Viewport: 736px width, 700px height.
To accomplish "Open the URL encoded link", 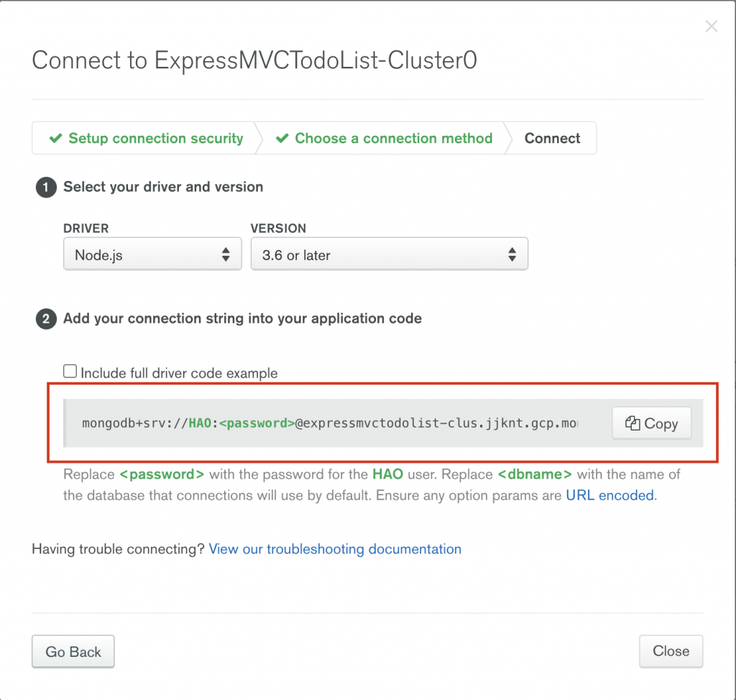I will [609, 494].
